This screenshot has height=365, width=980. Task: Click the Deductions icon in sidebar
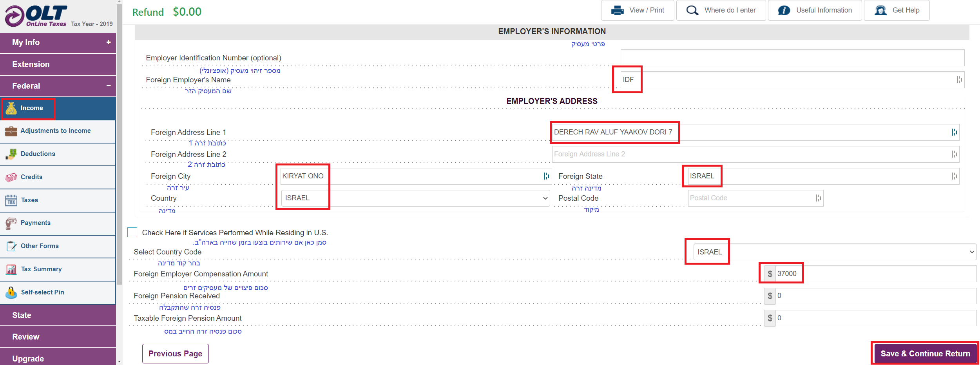(x=11, y=154)
